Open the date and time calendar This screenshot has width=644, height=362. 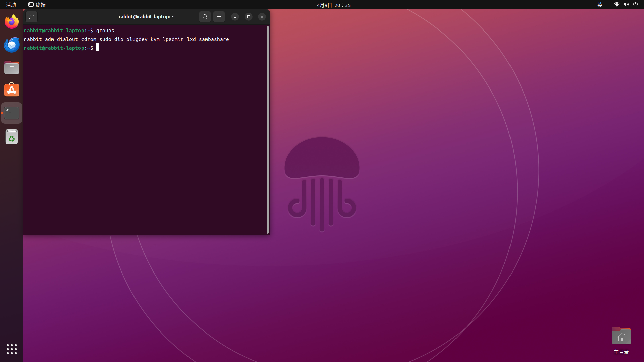333,5
